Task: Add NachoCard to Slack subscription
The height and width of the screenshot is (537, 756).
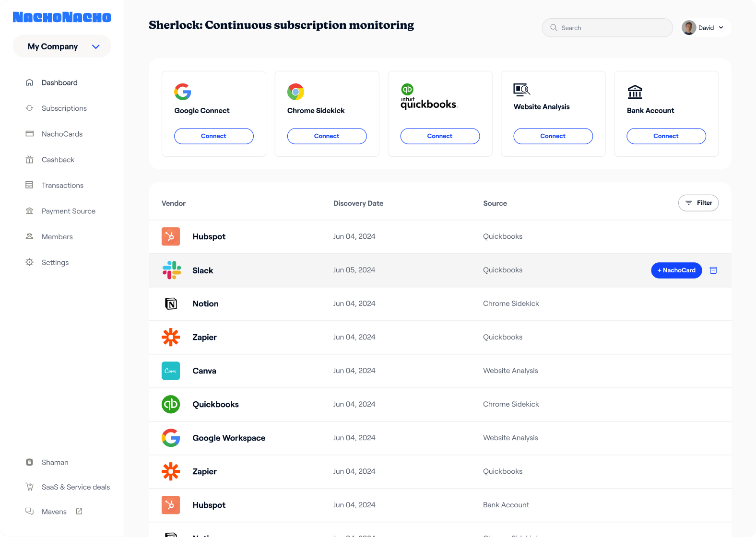Action: (x=676, y=270)
